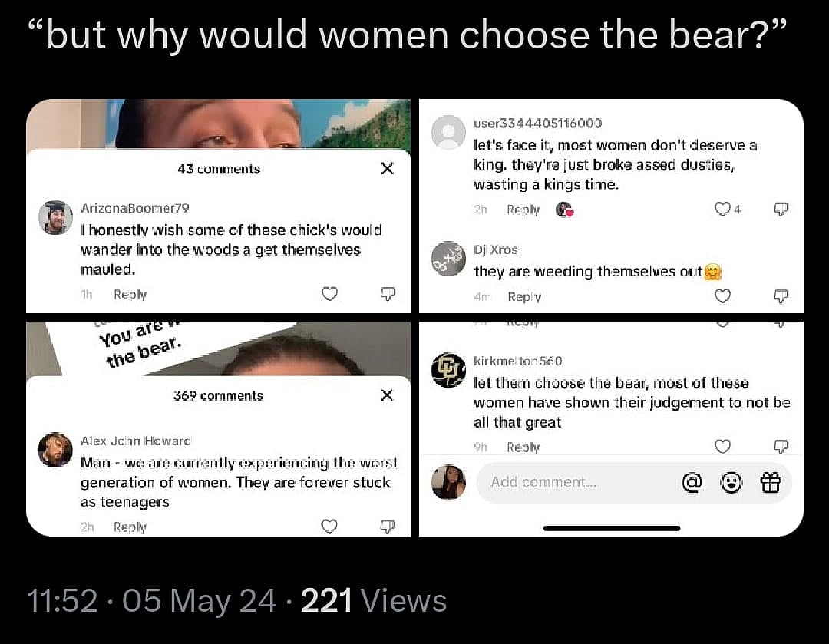Close the 369 comments panel
Viewport: 829px width, 644px height.
387,395
